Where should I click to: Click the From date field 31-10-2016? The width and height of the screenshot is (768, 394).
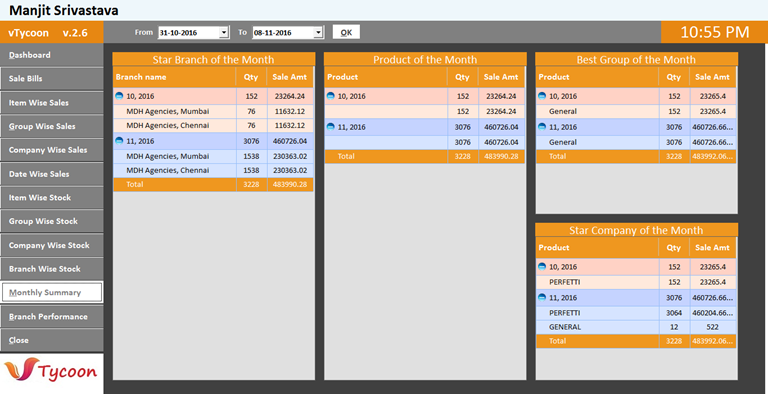tap(189, 33)
